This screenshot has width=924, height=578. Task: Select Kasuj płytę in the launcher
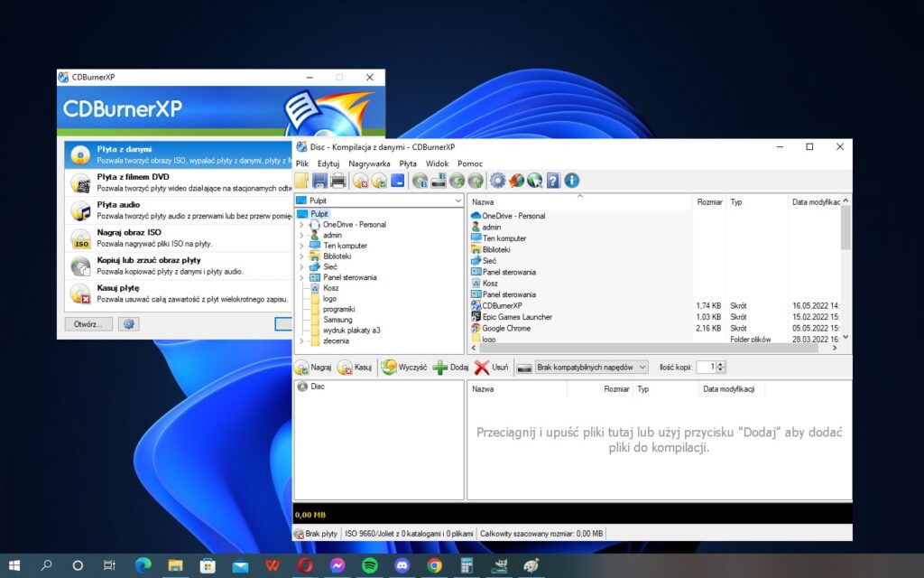click(x=179, y=294)
